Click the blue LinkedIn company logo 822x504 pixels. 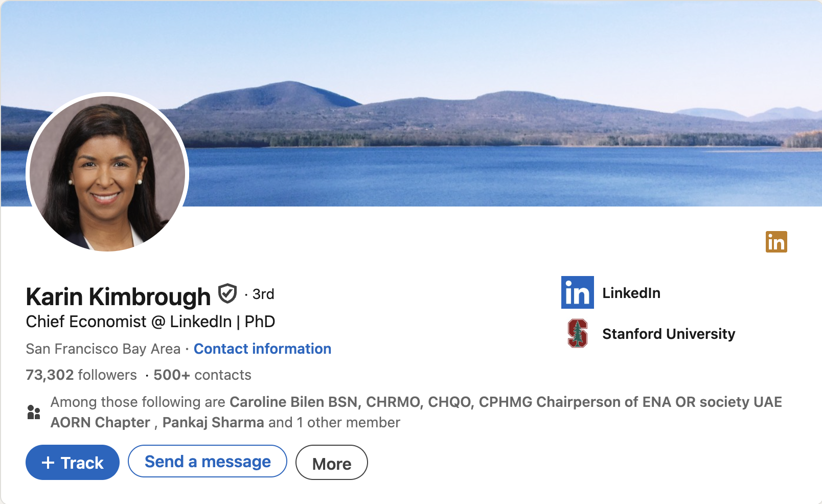(577, 292)
